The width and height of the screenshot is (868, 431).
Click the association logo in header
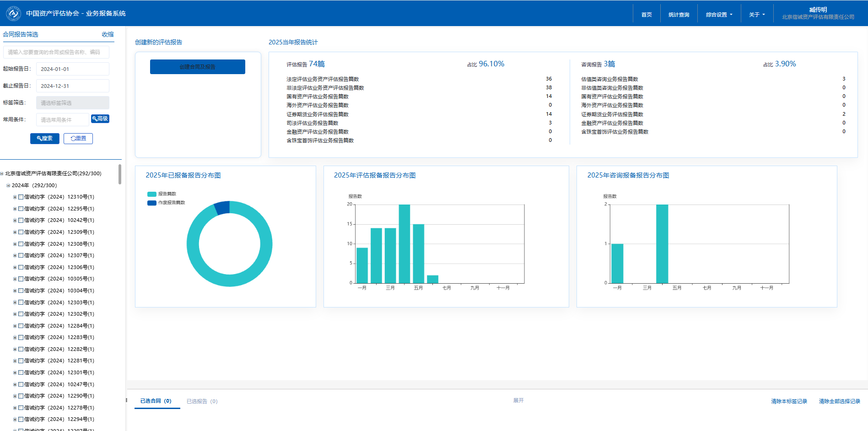tap(13, 14)
